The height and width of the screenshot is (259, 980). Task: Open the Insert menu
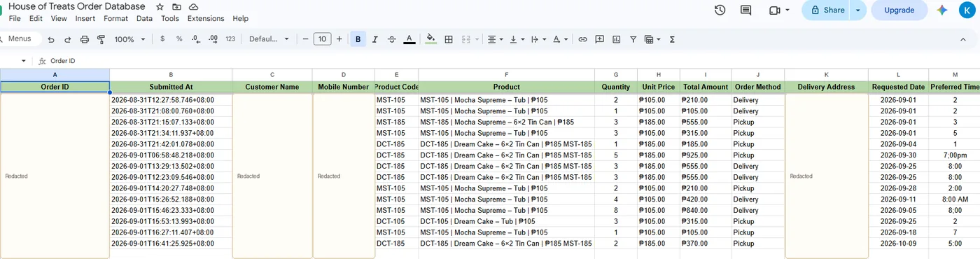click(x=85, y=19)
